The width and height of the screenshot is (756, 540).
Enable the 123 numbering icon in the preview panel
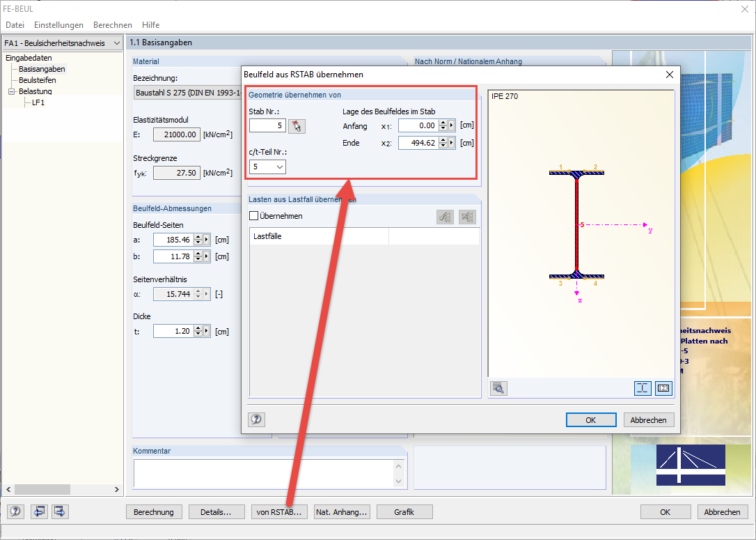click(x=663, y=388)
